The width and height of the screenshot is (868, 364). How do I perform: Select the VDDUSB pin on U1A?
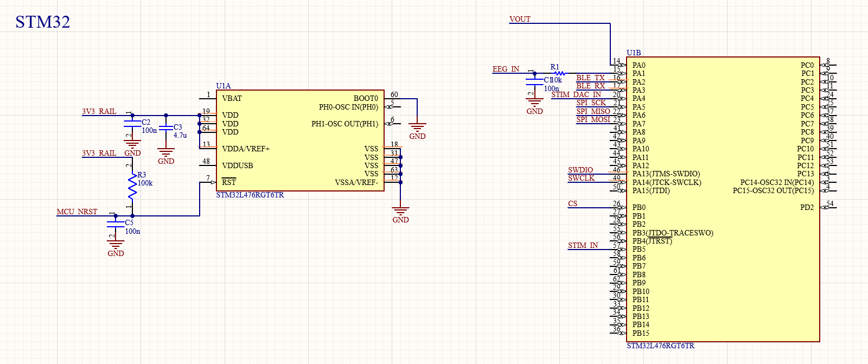tap(237, 166)
